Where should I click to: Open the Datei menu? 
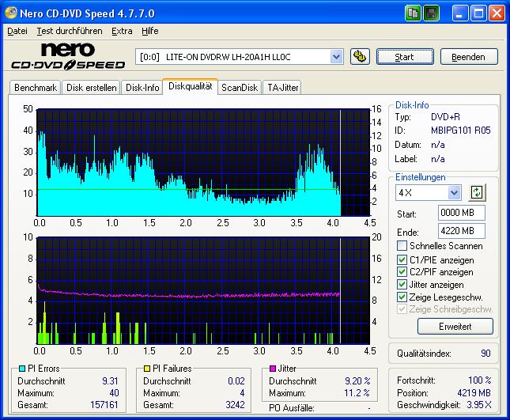pyautogui.click(x=17, y=31)
